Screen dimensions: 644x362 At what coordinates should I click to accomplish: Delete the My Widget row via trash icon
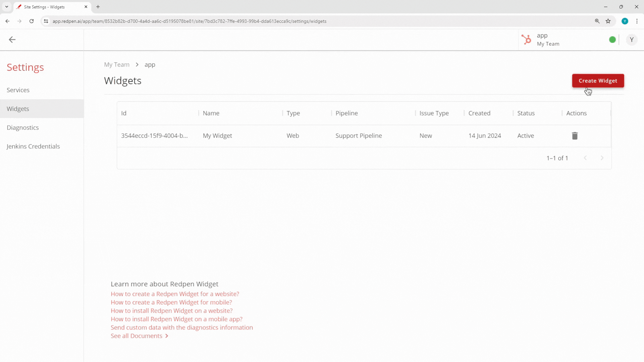tap(575, 136)
